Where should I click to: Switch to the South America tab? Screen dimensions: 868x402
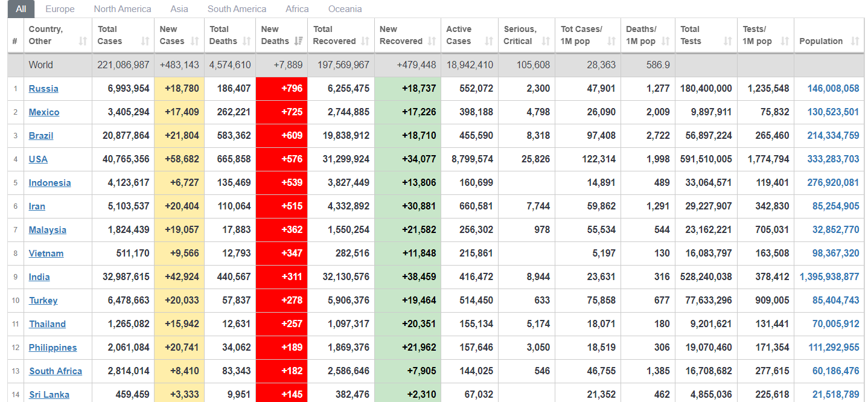[x=237, y=9]
